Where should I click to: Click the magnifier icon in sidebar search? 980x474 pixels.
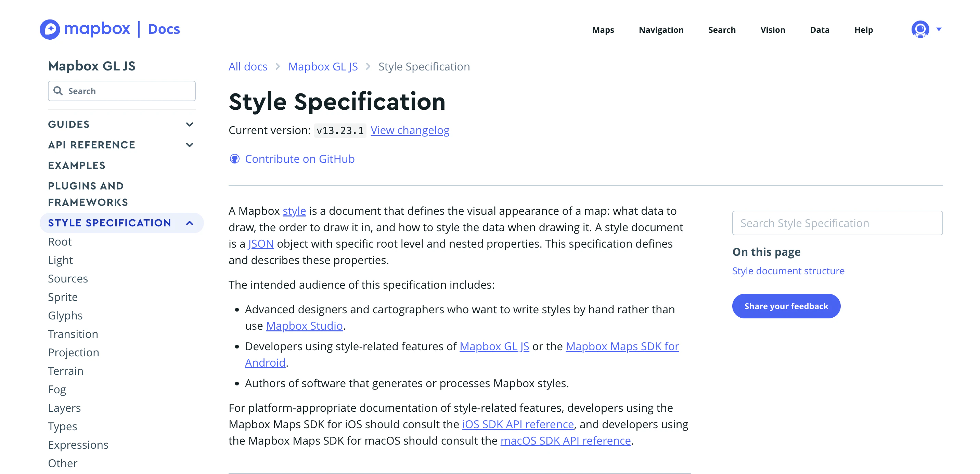(58, 91)
